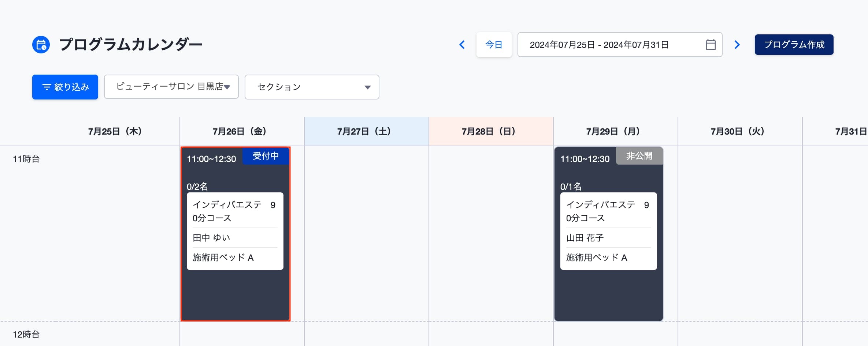Click the program calendar logo icon
The width and height of the screenshot is (868, 346).
tap(41, 45)
